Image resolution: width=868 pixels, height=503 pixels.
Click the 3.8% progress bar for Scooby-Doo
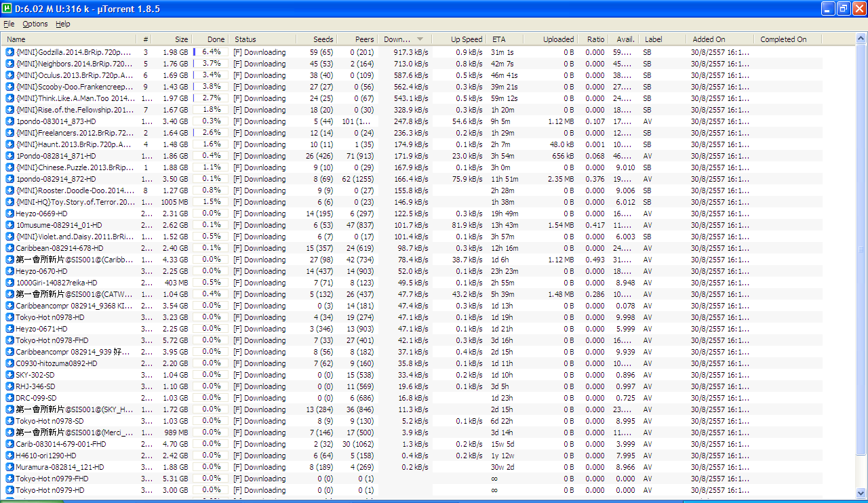click(x=210, y=87)
